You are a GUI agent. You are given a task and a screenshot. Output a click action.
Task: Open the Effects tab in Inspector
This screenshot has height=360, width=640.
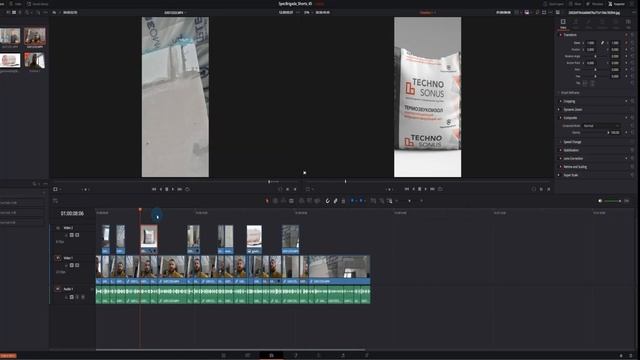589,24
